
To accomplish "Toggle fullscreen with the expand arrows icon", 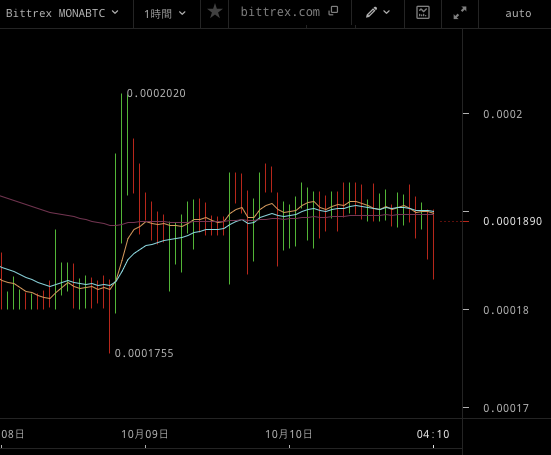I will 460,13.
